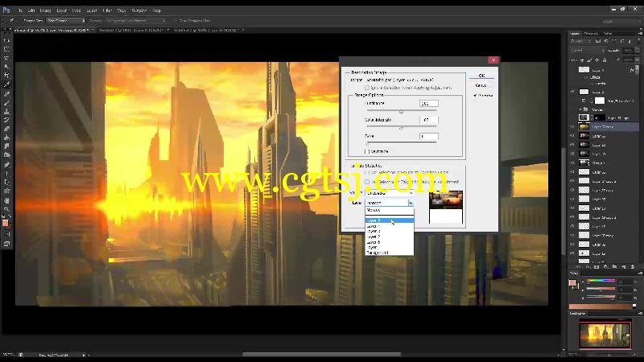Open the Image menu
The height and width of the screenshot is (362, 644).
(45, 10)
